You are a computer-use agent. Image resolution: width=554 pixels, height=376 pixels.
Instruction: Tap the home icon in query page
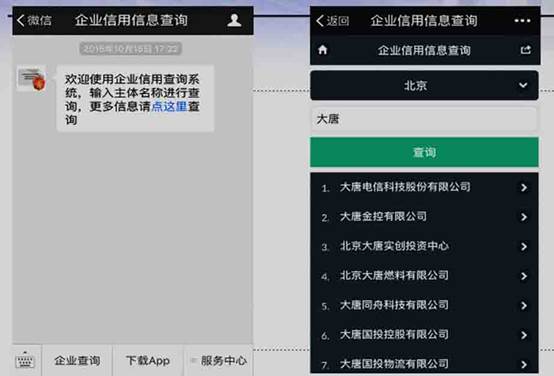323,50
